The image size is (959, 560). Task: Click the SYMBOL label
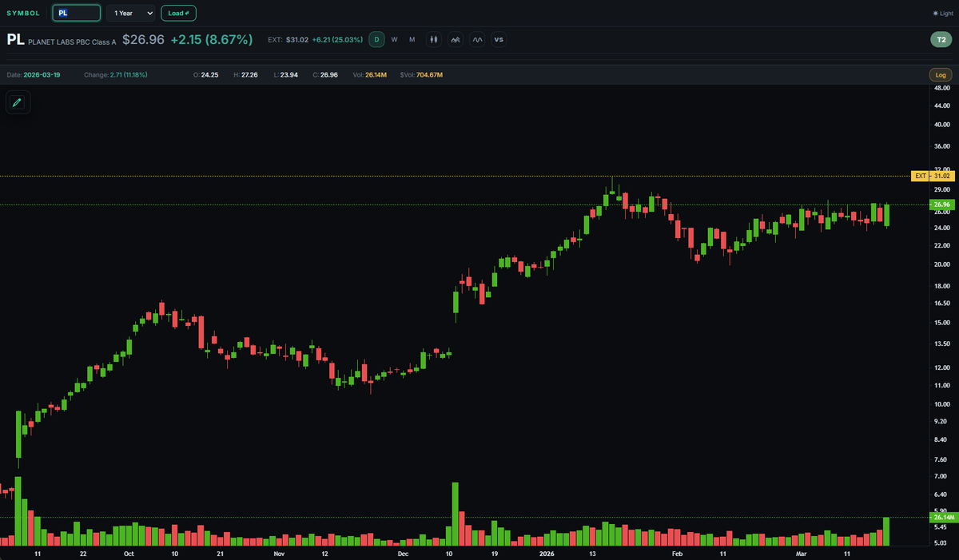click(23, 13)
